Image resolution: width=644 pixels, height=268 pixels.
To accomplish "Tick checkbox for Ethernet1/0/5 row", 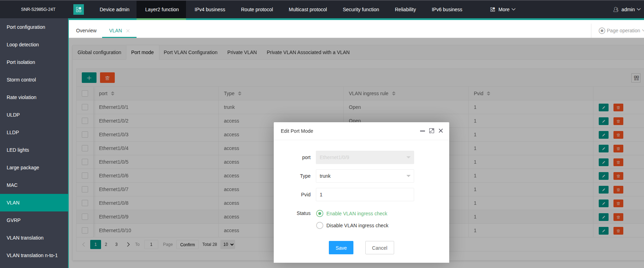I will click(x=85, y=162).
